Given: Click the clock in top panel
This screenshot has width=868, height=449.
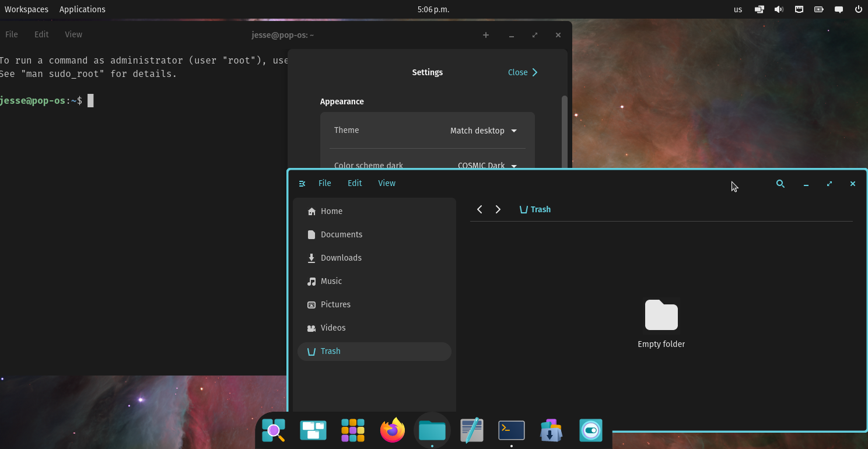Looking at the screenshot, I should [433, 9].
